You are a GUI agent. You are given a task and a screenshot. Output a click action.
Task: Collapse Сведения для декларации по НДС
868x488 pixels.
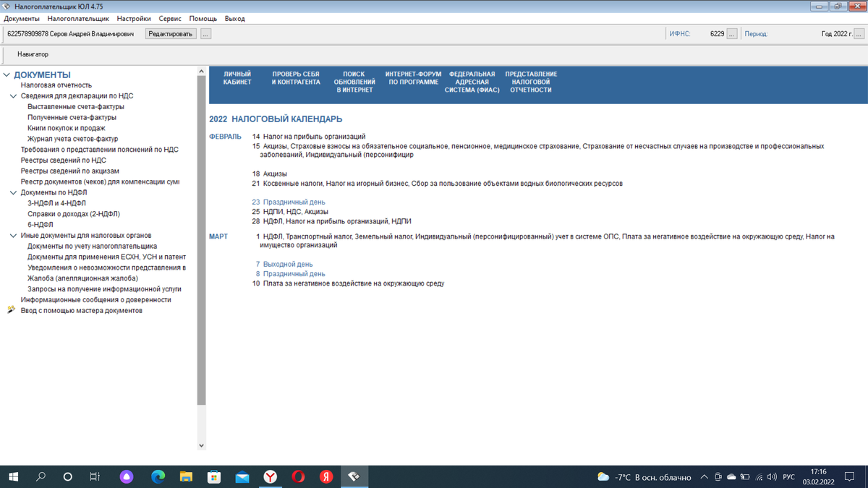(x=13, y=95)
